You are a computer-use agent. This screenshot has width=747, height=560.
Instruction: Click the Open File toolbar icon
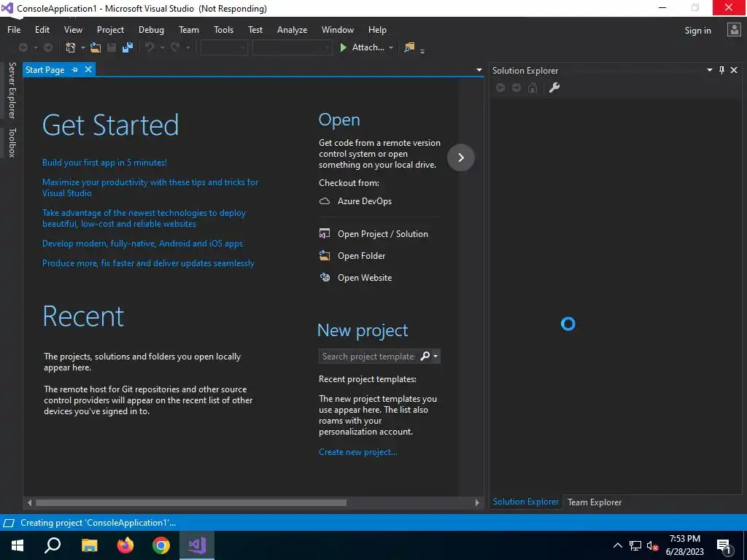click(x=96, y=47)
